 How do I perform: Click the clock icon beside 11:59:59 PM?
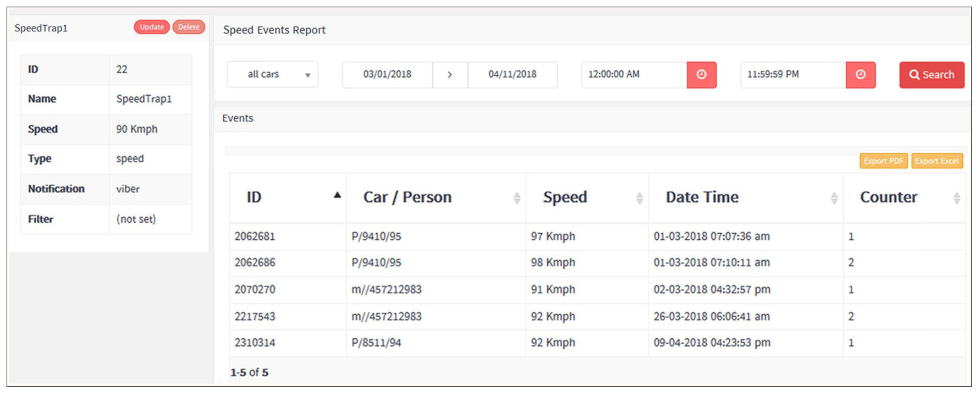860,75
